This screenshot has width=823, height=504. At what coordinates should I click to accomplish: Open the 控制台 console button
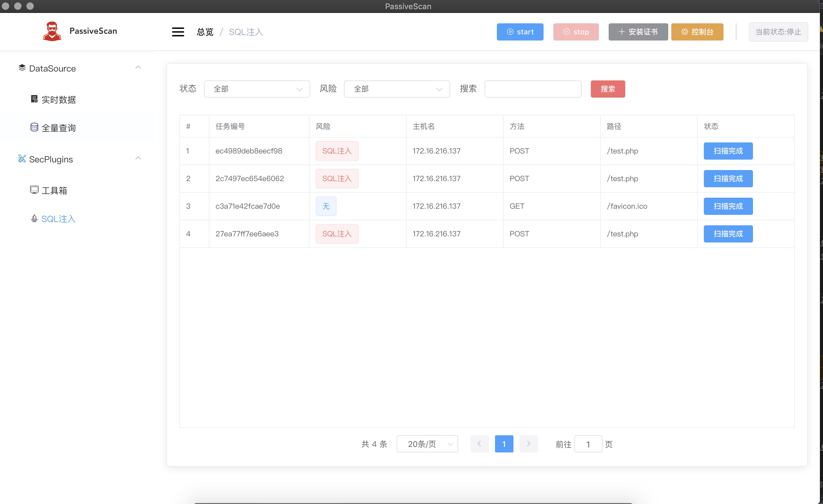coord(697,32)
